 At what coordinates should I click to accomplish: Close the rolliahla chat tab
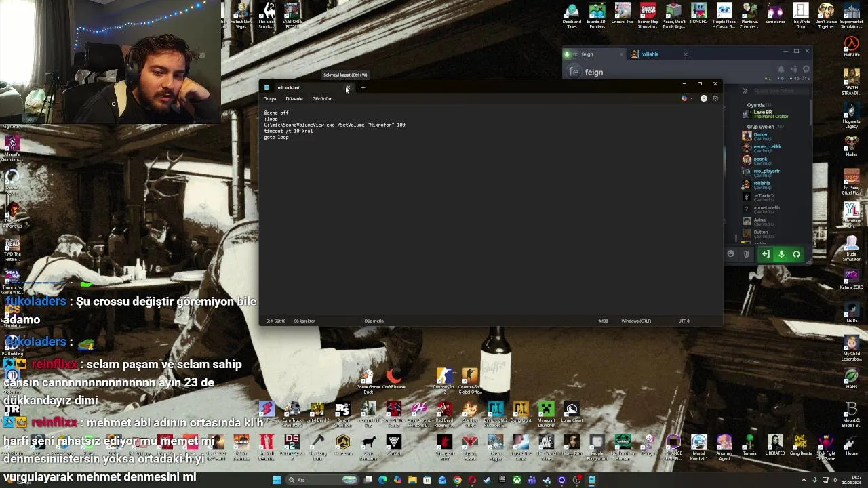click(x=685, y=54)
